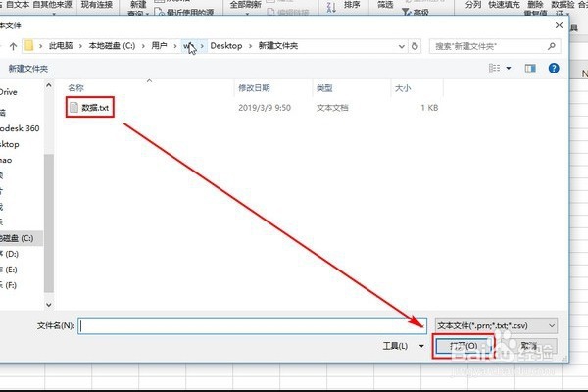Click the sort Z to A icon in ribbon
The width and height of the screenshot is (588, 392).
coord(331,7)
